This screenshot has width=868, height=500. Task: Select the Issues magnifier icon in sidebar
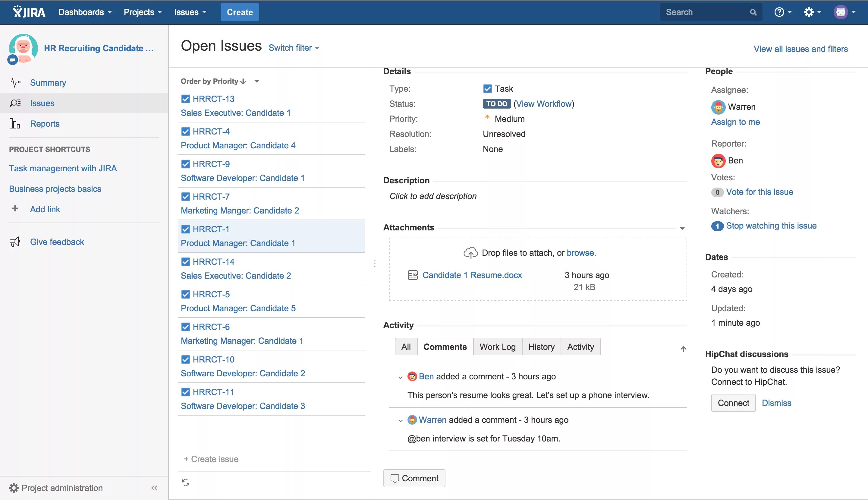[14, 103]
